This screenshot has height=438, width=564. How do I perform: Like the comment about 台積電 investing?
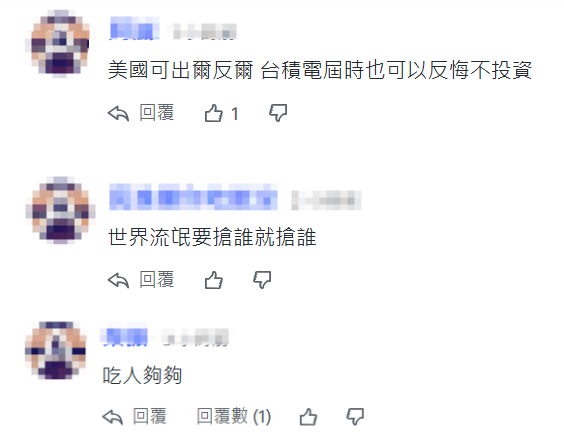point(214,113)
